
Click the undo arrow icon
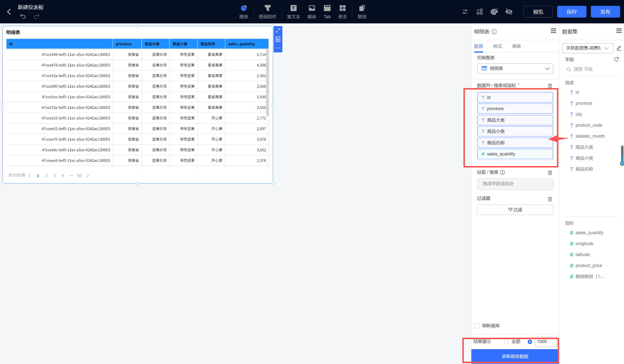pyautogui.click(x=23, y=16)
